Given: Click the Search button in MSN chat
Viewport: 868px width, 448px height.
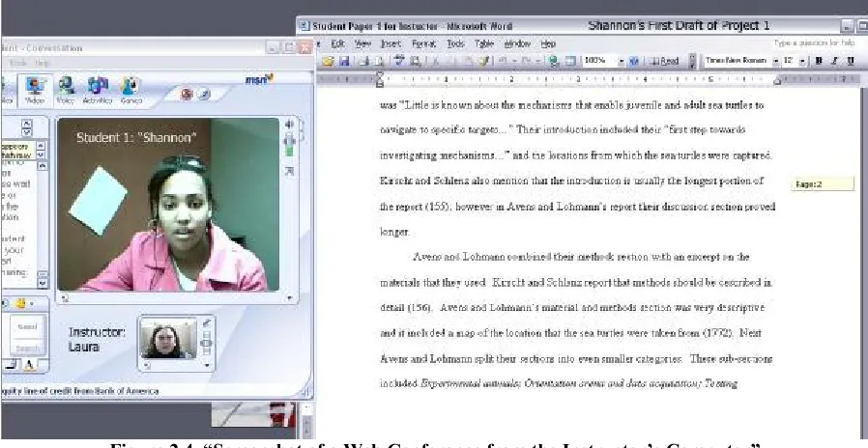Looking at the screenshot, I should pos(27,348).
